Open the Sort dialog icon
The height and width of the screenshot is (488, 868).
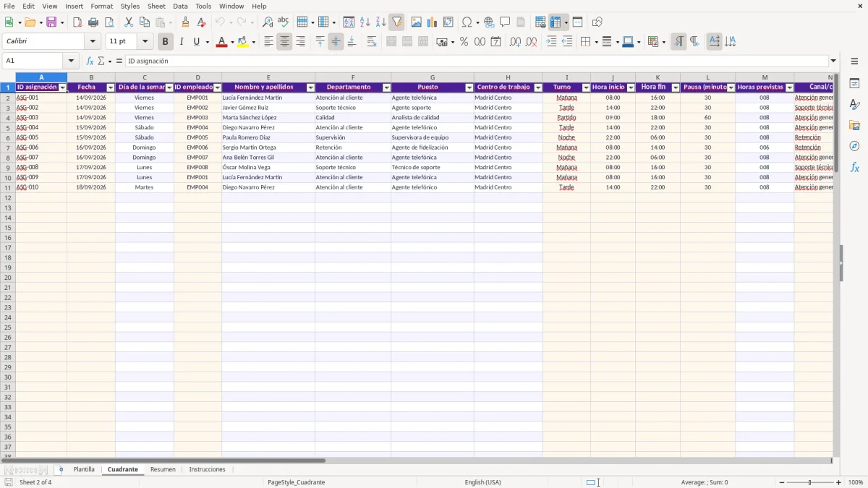349,22
